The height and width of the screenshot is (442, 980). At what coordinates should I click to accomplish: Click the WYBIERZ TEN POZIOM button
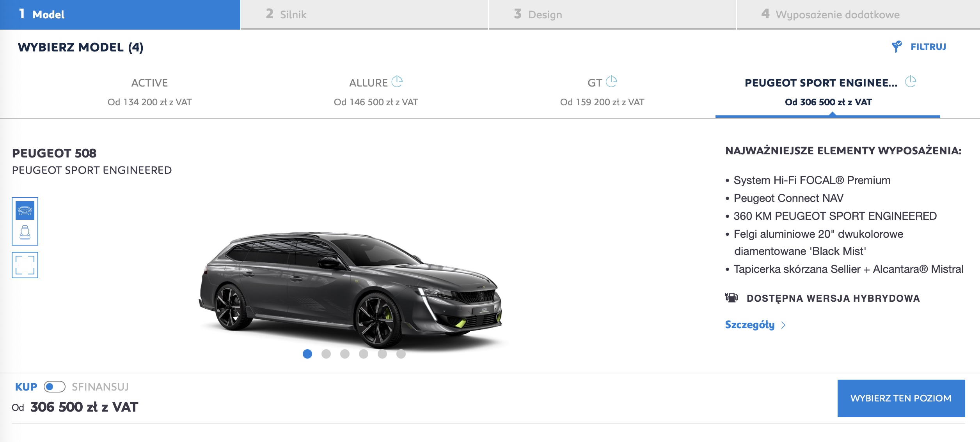[x=901, y=398]
